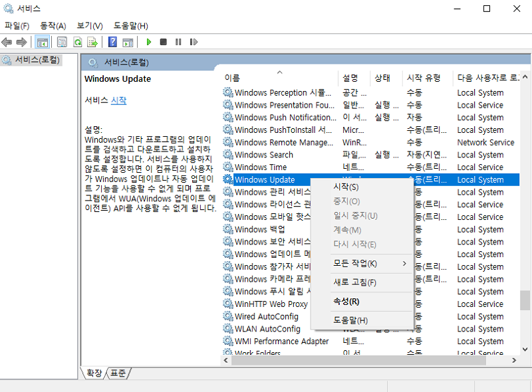Open the export list toolbar icon
Screen dimensions: 532x392
click(x=92, y=42)
